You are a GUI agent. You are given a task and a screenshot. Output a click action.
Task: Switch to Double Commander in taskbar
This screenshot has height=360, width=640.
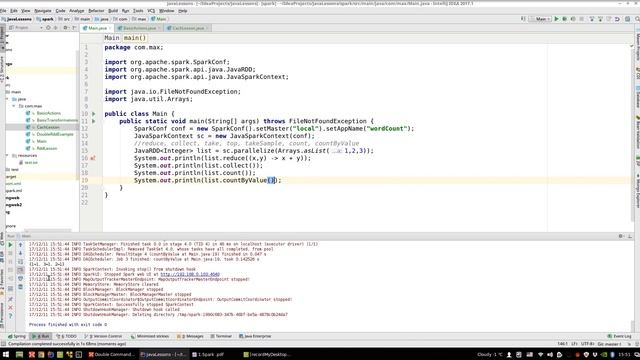pos(111,355)
